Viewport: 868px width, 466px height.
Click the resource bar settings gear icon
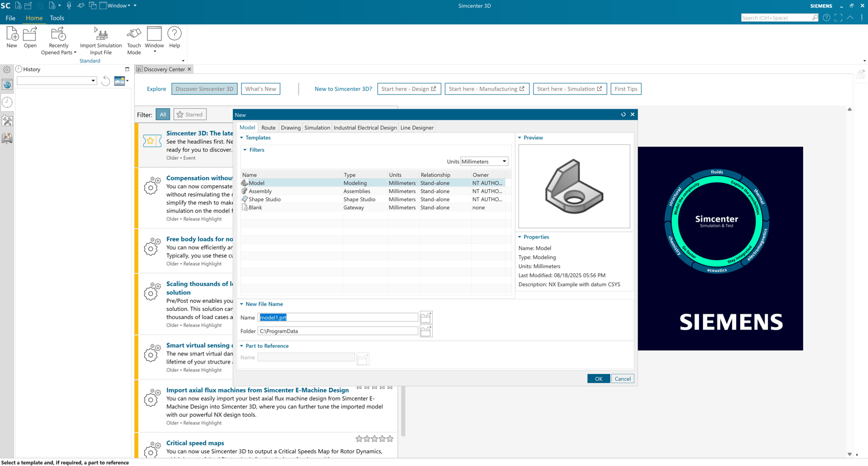[7, 69]
